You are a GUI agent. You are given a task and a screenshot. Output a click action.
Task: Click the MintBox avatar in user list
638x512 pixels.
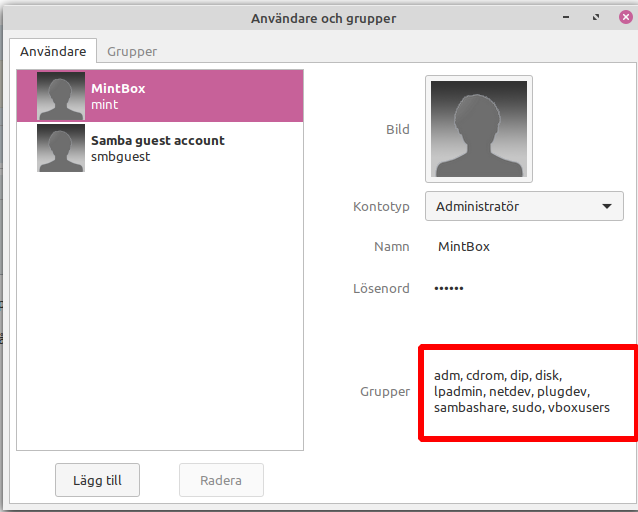(x=60, y=96)
